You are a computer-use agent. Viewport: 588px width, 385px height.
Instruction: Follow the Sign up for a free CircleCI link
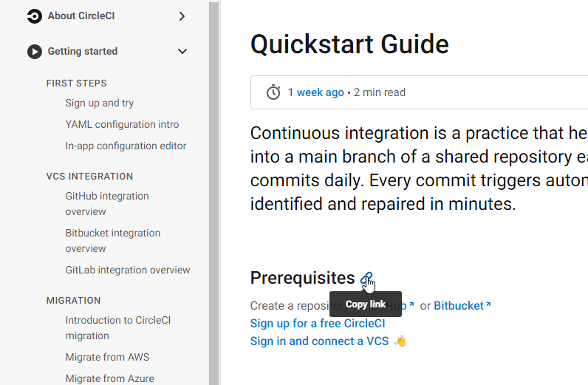[318, 324]
